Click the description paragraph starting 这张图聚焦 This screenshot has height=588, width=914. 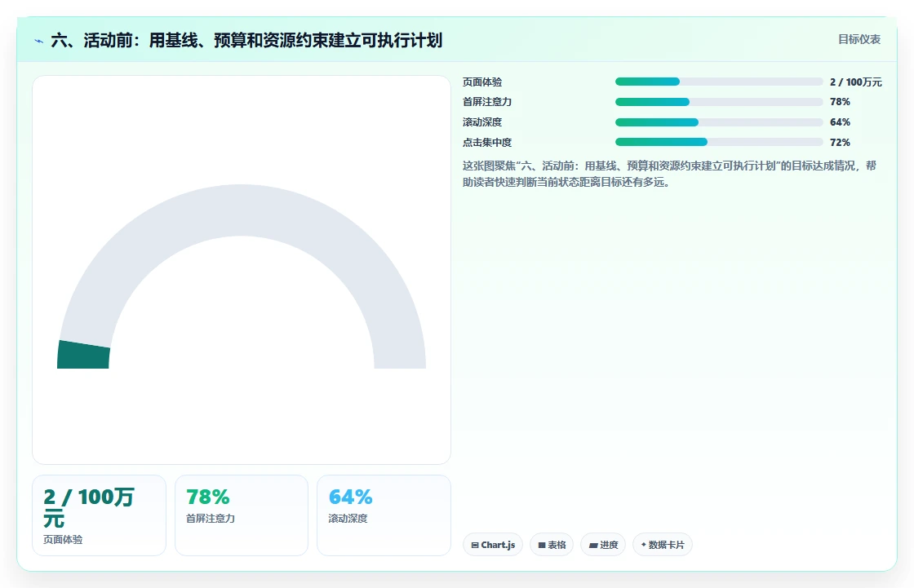(x=669, y=174)
